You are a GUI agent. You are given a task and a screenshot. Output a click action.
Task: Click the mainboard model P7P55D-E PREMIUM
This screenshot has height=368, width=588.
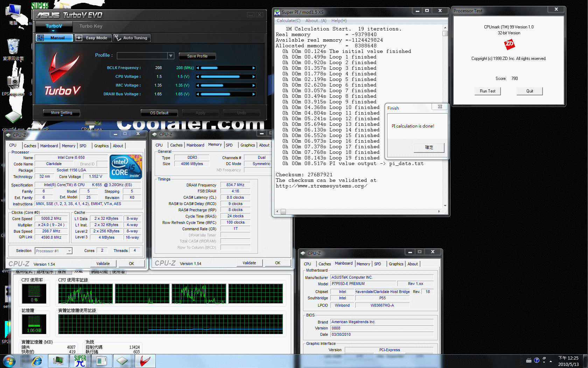(364, 284)
